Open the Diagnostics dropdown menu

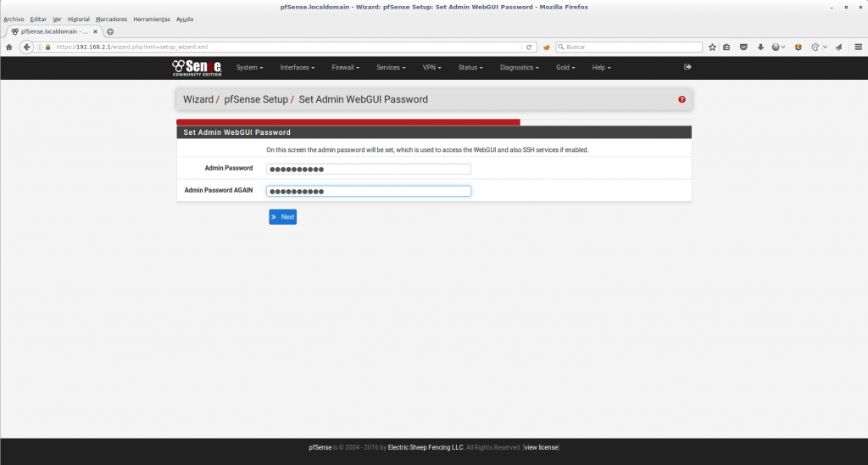[519, 67]
